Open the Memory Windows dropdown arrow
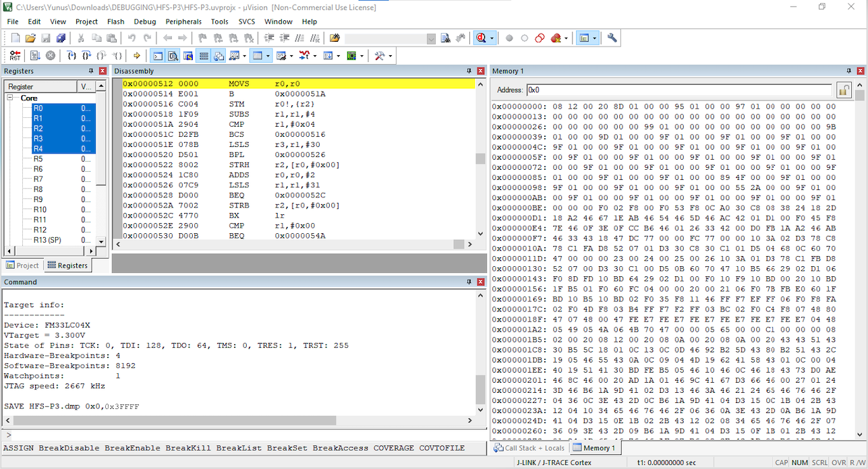The height and width of the screenshot is (469, 868). click(268, 56)
